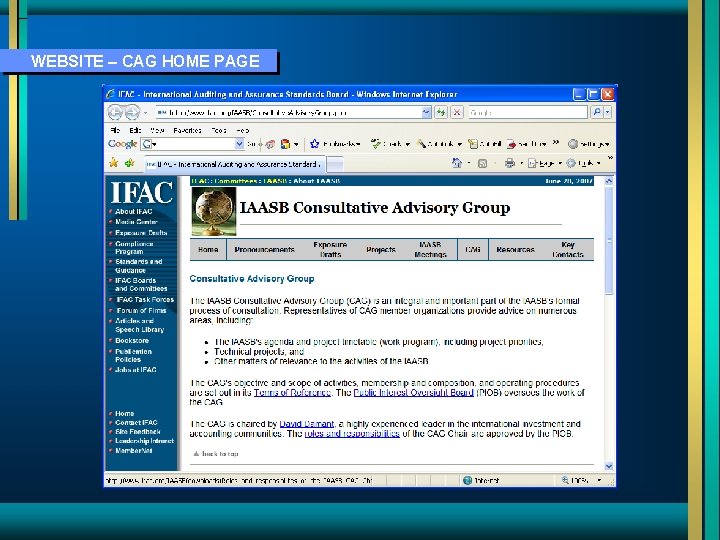The image size is (720, 540).
Task: Click the Google toolbar AutoFill icon
Action: (472, 144)
